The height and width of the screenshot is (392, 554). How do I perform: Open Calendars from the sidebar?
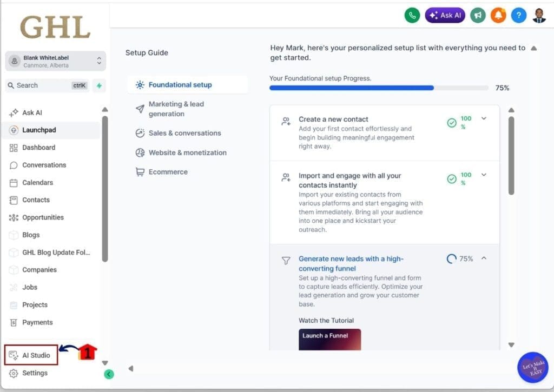click(37, 183)
